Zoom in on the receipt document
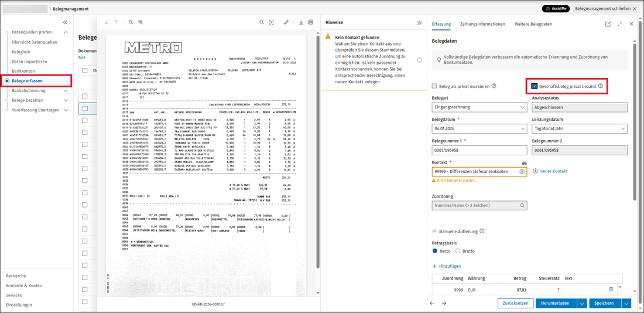This screenshot has width=644, height=313. 141,23
